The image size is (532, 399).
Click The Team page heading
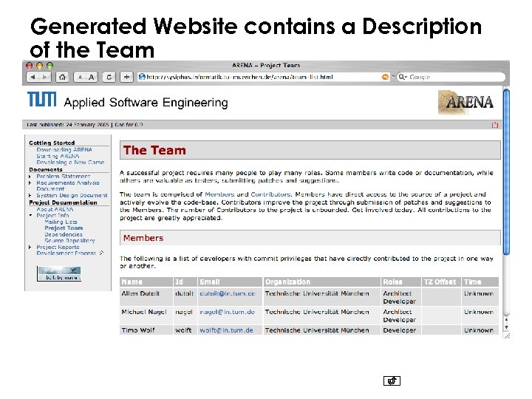tap(154, 150)
